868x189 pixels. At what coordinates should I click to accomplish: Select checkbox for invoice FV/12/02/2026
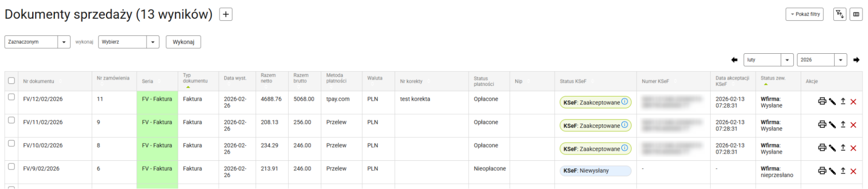(12, 97)
